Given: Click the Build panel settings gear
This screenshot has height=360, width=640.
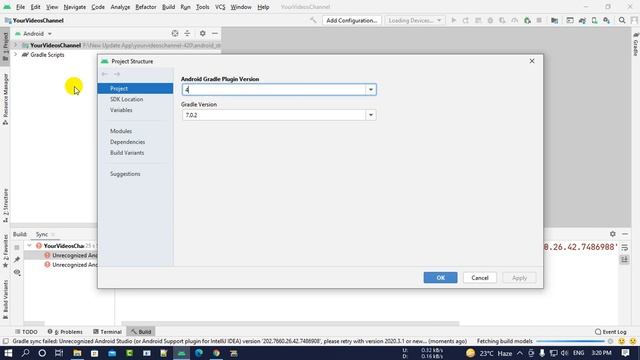Looking at the screenshot, I should coord(613,234).
